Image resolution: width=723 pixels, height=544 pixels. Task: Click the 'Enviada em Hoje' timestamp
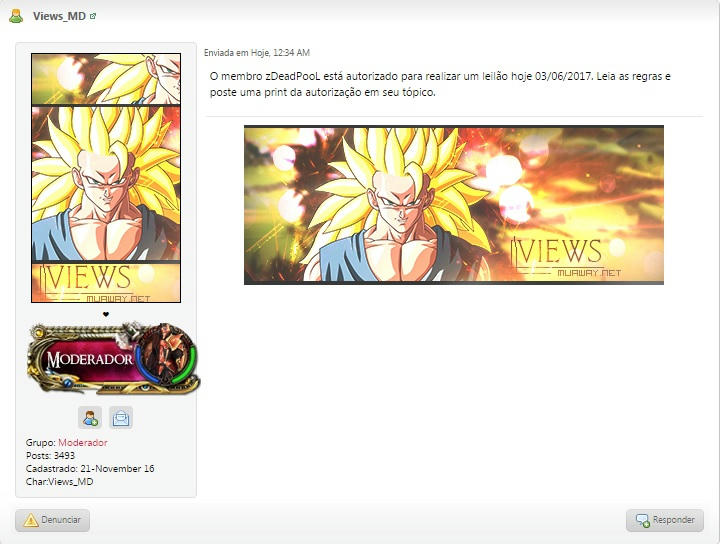(x=257, y=52)
